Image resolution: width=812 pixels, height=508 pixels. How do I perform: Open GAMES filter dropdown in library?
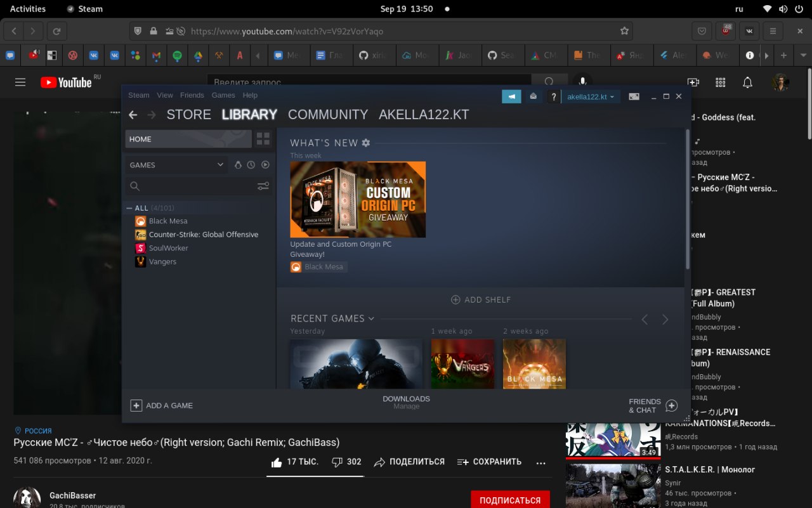[x=176, y=165]
